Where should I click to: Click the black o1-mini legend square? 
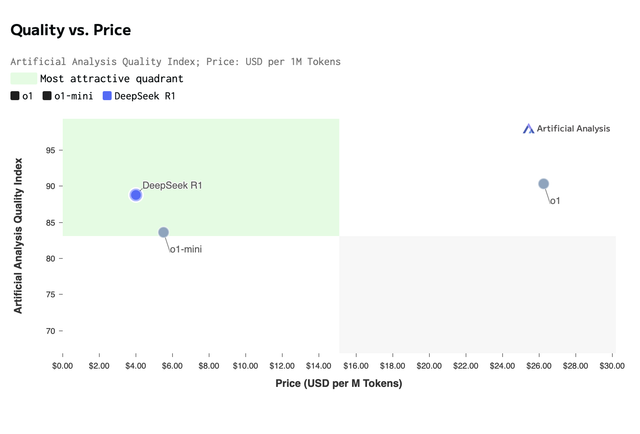tap(47, 96)
